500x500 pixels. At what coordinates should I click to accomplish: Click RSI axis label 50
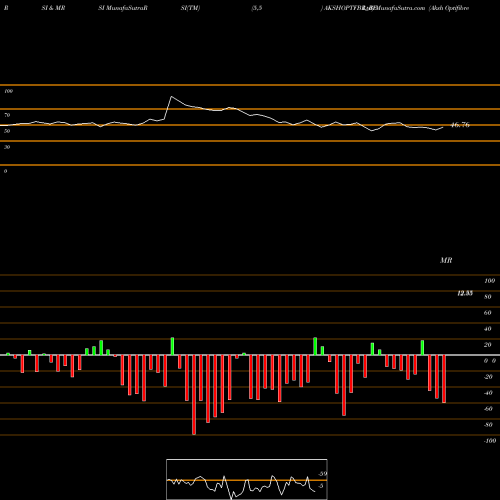pos(7,131)
